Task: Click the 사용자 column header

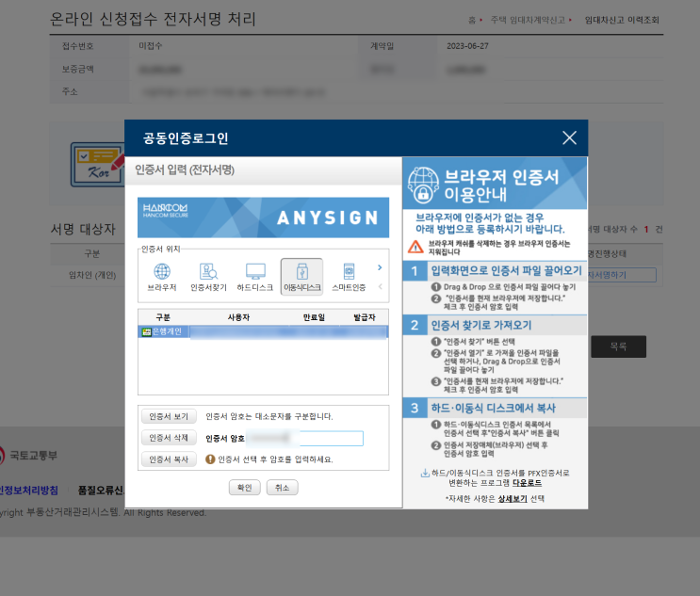Action: click(x=238, y=317)
